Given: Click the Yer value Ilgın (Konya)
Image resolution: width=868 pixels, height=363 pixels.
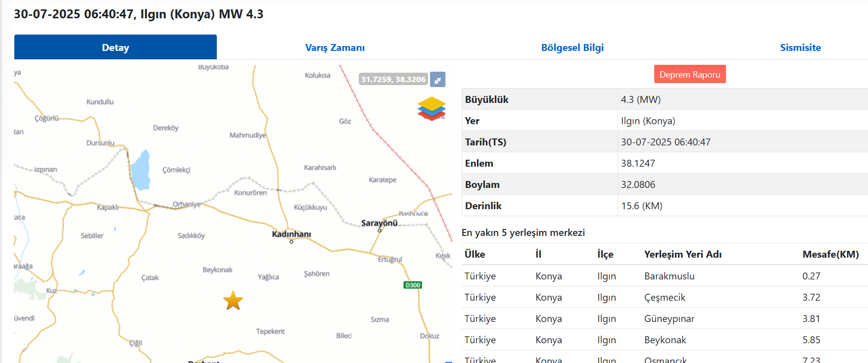Looking at the screenshot, I should tap(648, 121).
